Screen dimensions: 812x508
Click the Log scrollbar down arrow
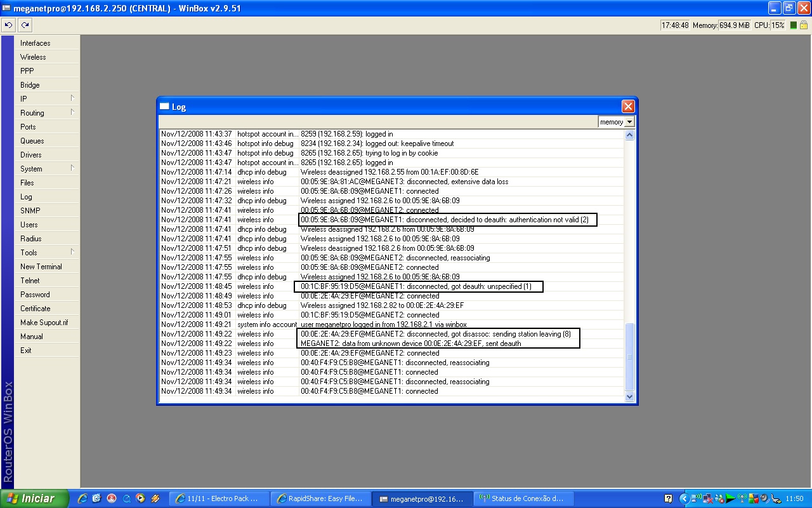tap(629, 396)
